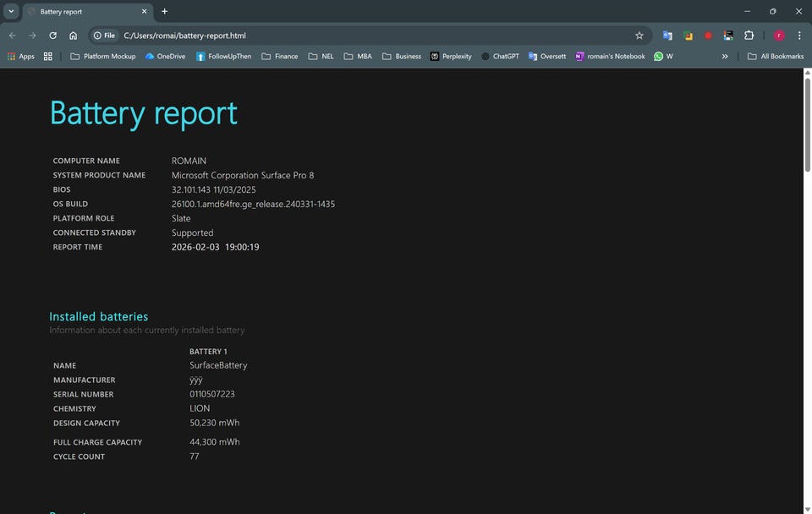The height and width of the screenshot is (514, 812).
Task: Open the ChatGPT bookmark
Action: click(500, 57)
